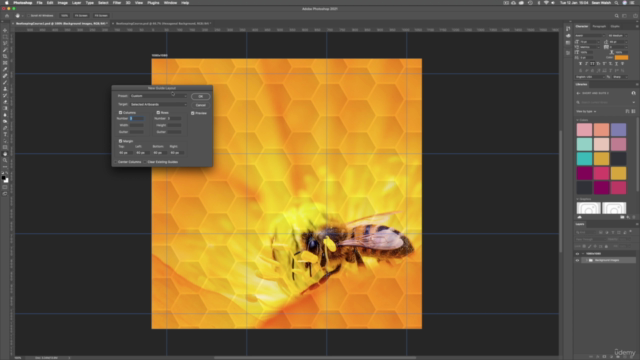Select the Eyedropper tool
Viewport: 640px width, 360px height.
(5, 69)
